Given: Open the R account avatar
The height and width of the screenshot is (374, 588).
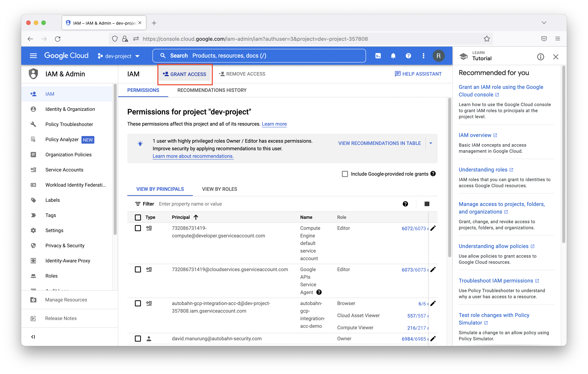Looking at the screenshot, I should pyautogui.click(x=439, y=56).
